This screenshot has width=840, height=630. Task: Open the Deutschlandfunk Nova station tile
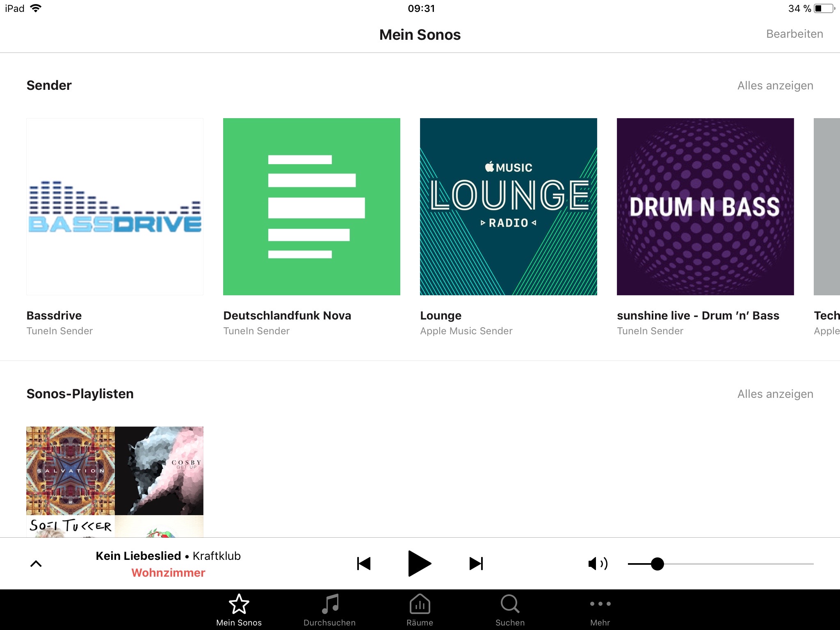coord(312,207)
